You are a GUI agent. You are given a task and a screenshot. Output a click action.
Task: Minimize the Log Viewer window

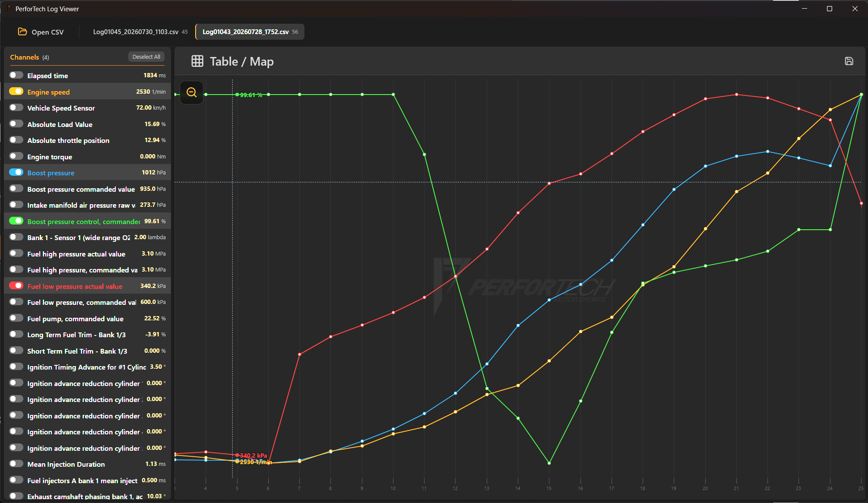tap(805, 9)
